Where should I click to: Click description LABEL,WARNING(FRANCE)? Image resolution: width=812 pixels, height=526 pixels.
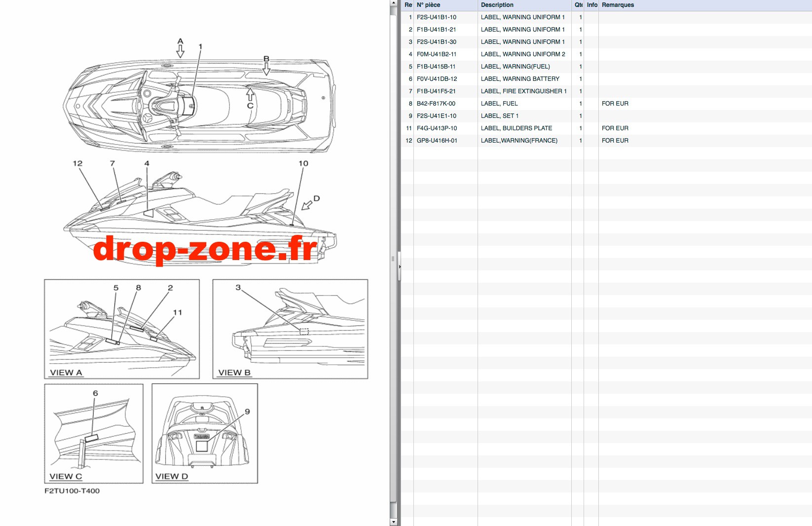519,141
